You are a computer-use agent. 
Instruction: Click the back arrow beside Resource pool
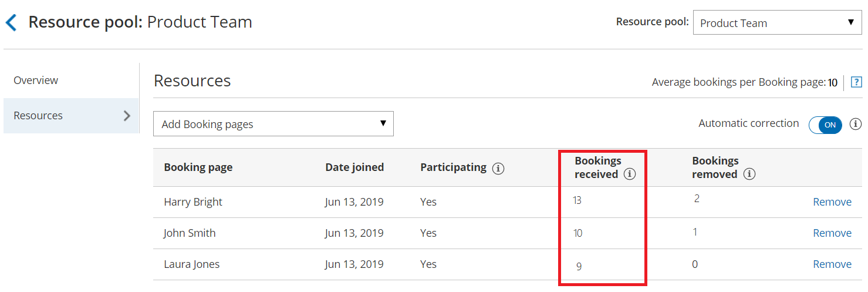click(x=11, y=23)
